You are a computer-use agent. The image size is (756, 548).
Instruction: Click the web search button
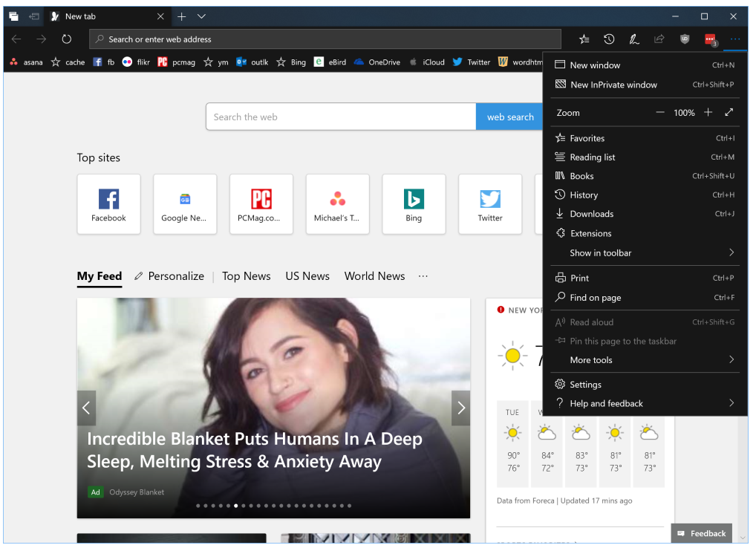coord(510,117)
